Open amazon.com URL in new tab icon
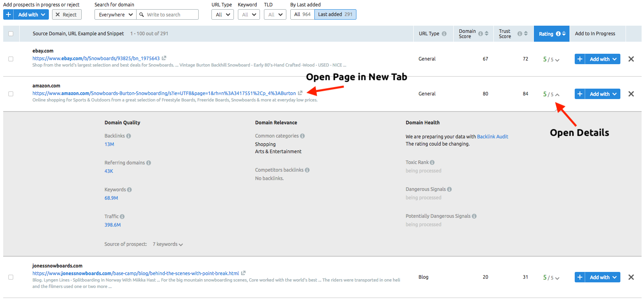This screenshot has width=644, height=300. [x=300, y=93]
